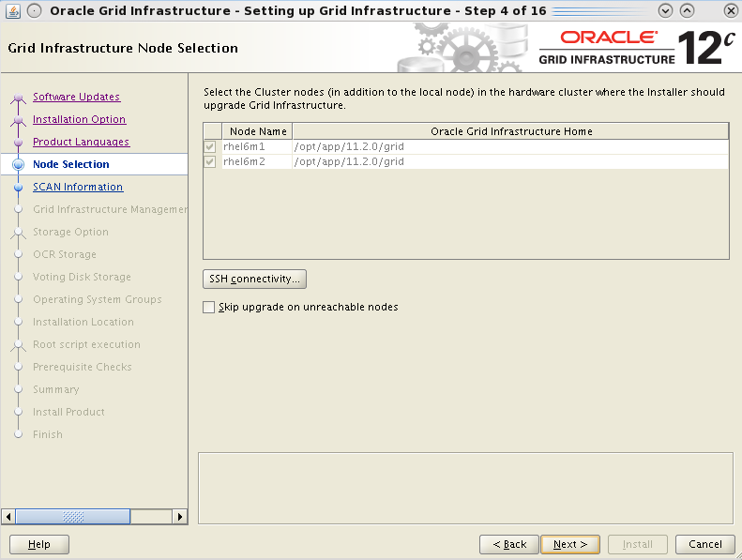The width and height of the screenshot is (742, 560).
Task: Click the sidebar scroll left arrow
Action: [x=8, y=517]
